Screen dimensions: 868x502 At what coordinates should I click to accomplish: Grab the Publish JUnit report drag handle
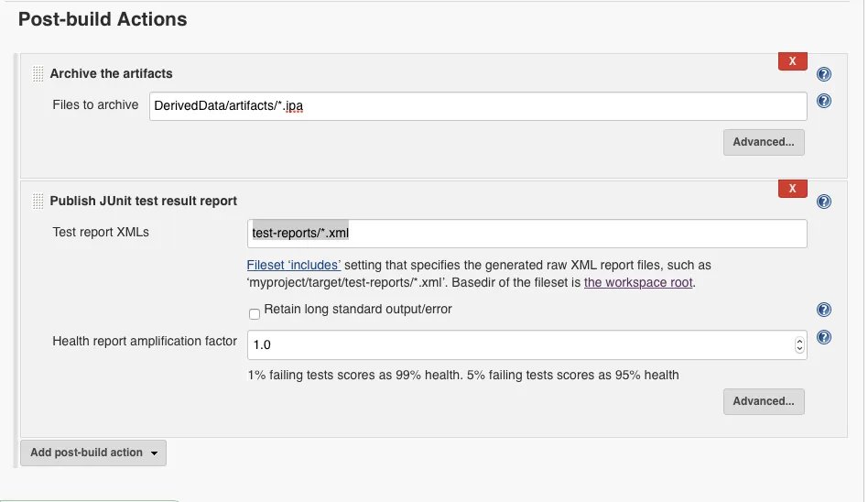pos(38,202)
